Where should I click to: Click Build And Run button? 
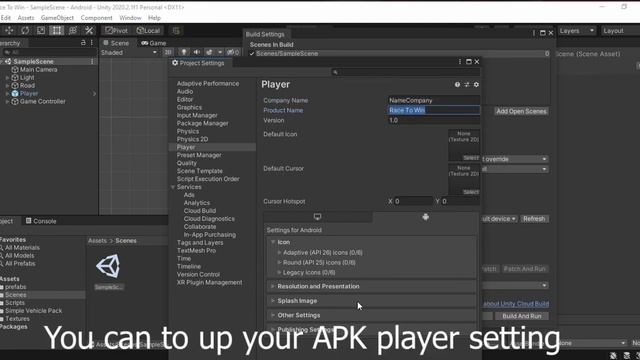point(522,316)
